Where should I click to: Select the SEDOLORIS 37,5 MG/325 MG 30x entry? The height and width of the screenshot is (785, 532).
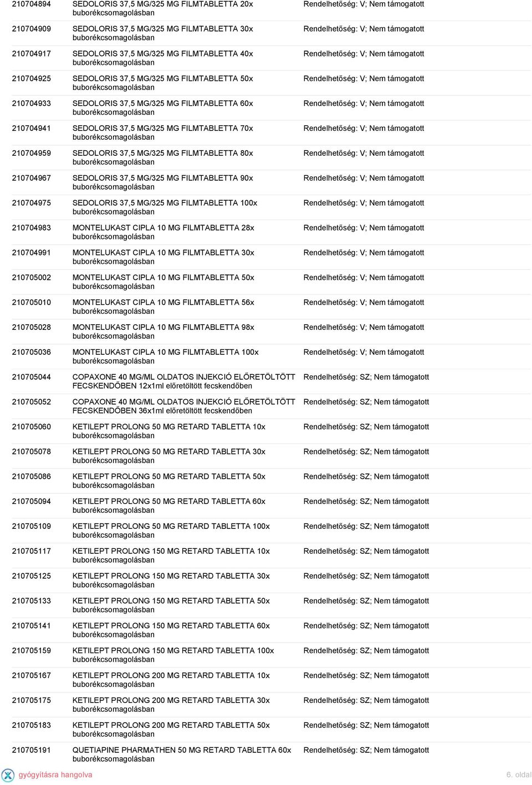click(163, 33)
